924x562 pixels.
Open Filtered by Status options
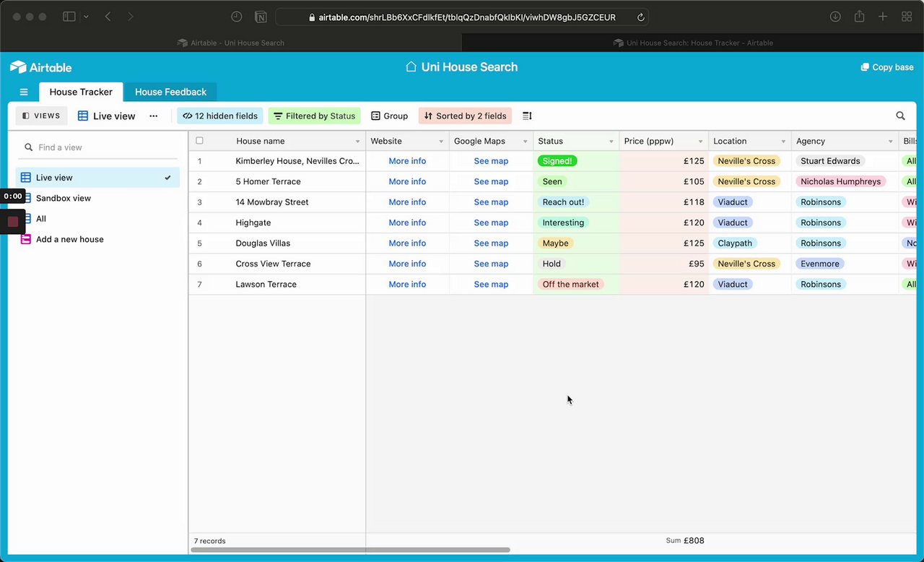314,116
